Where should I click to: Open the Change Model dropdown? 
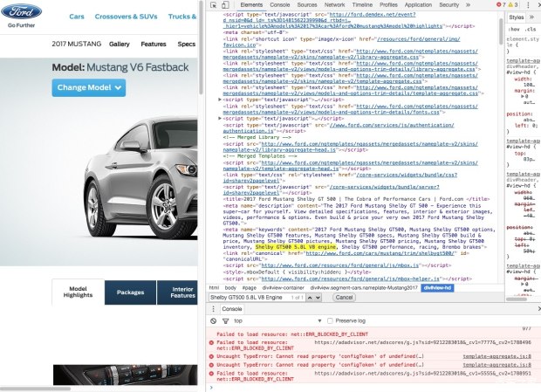pos(89,87)
